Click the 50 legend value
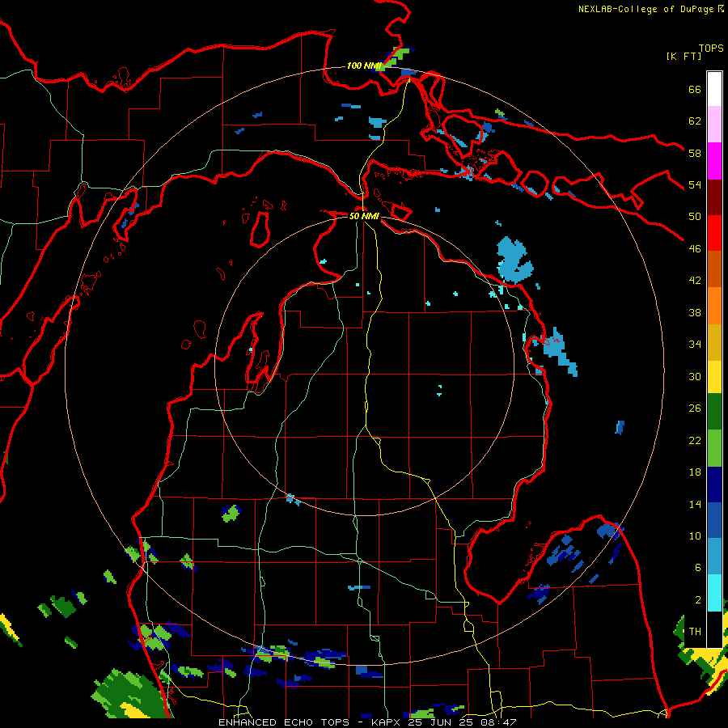The height and width of the screenshot is (728, 728). tap(695, 216)
